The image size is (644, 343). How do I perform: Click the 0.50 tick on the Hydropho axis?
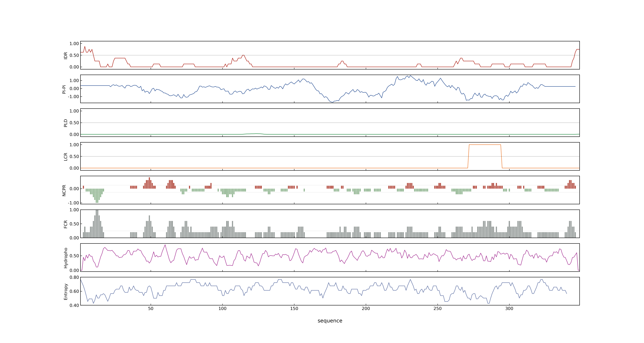pos(74,256)
